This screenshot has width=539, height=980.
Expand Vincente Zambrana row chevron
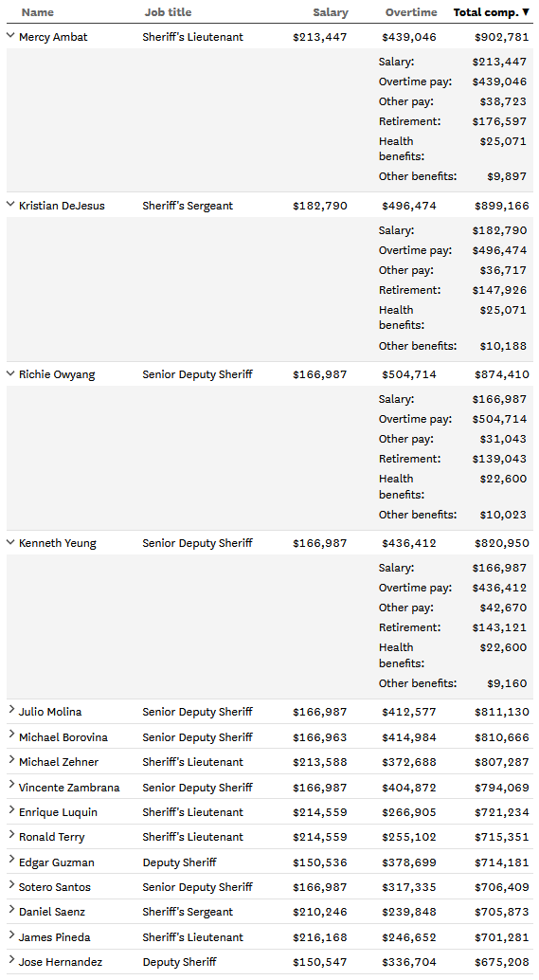tap(11, 785)
